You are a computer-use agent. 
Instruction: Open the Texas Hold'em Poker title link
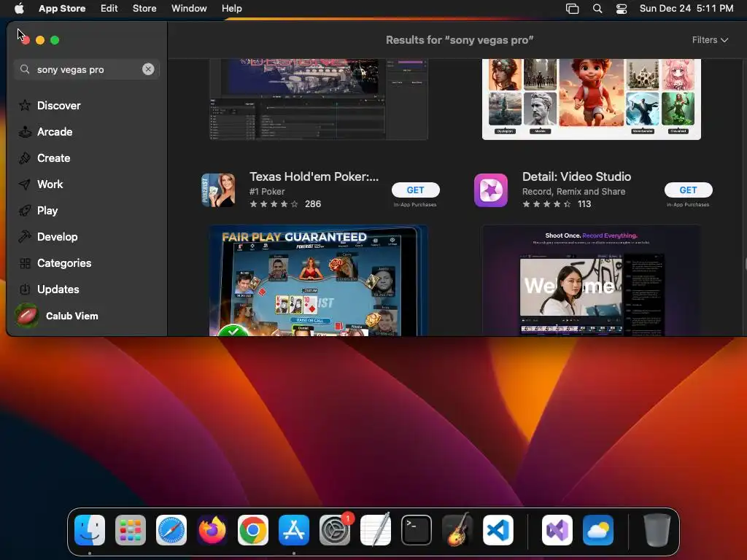pyautogui.click(x=314, y=176)
